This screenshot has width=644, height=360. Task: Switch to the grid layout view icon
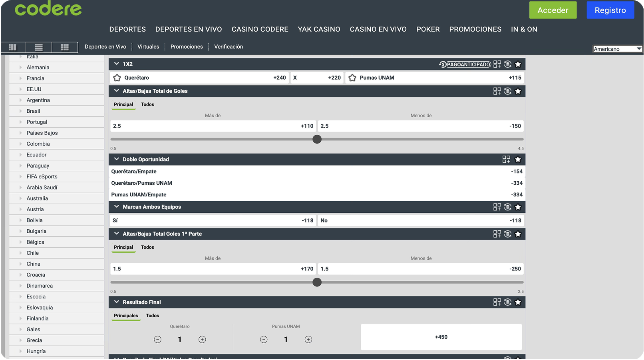click(x=65, y=47)
